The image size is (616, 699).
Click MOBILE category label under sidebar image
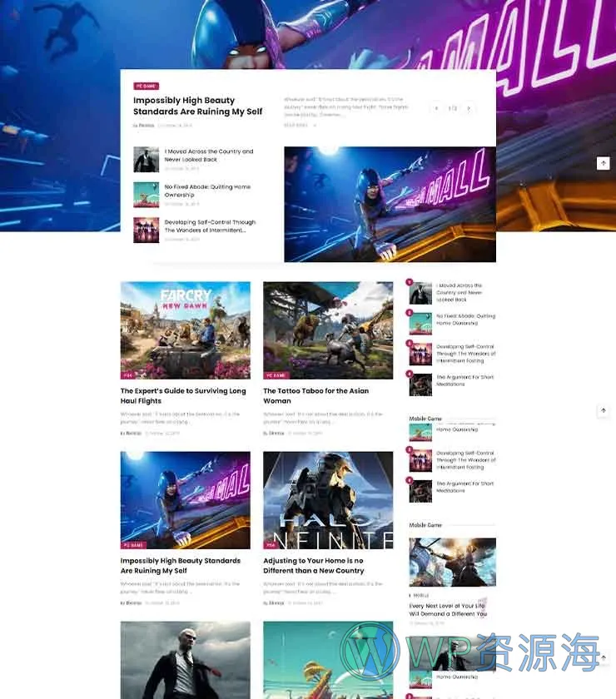point(420,596)
